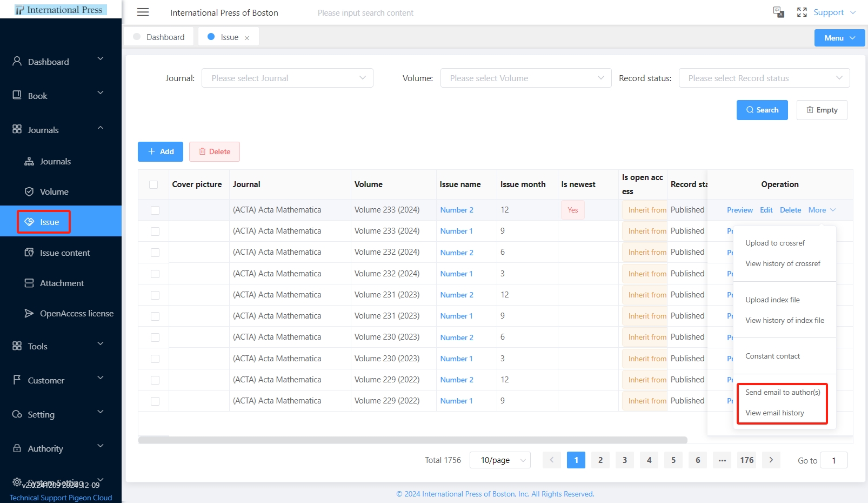Click the Attachment icon in sidebar
This screenshot has width=868, height=503.
[29, 283]
